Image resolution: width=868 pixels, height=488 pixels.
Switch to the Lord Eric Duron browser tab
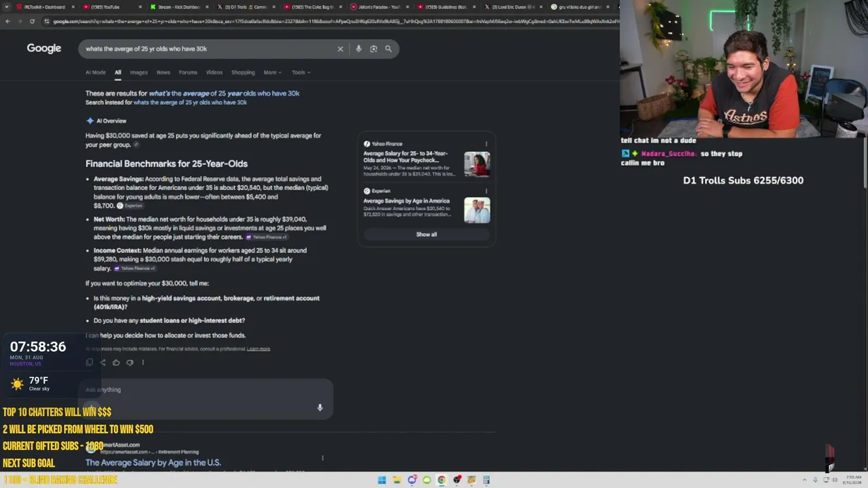tap(514, 7)
